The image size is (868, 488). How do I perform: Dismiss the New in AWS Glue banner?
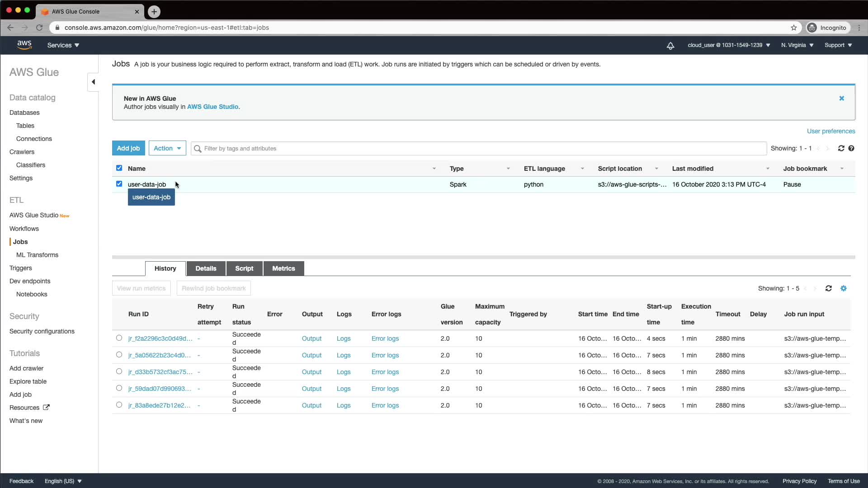tap(842, 99)
